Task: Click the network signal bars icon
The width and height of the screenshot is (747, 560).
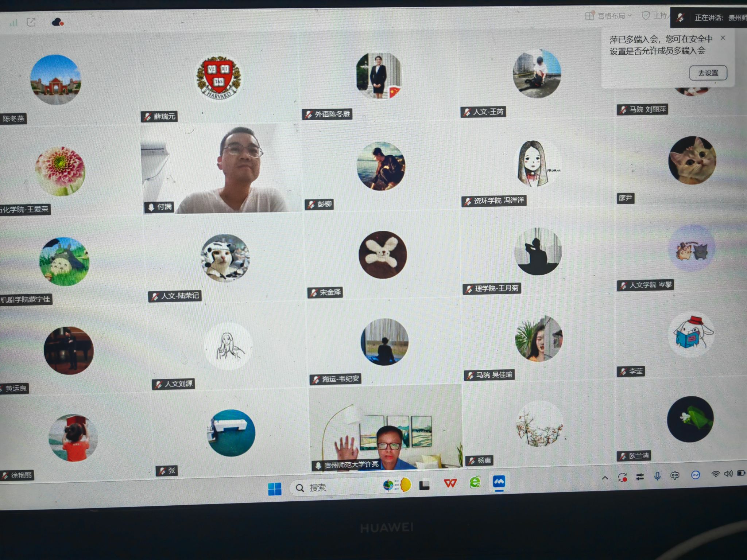Action: pos(14,23)
